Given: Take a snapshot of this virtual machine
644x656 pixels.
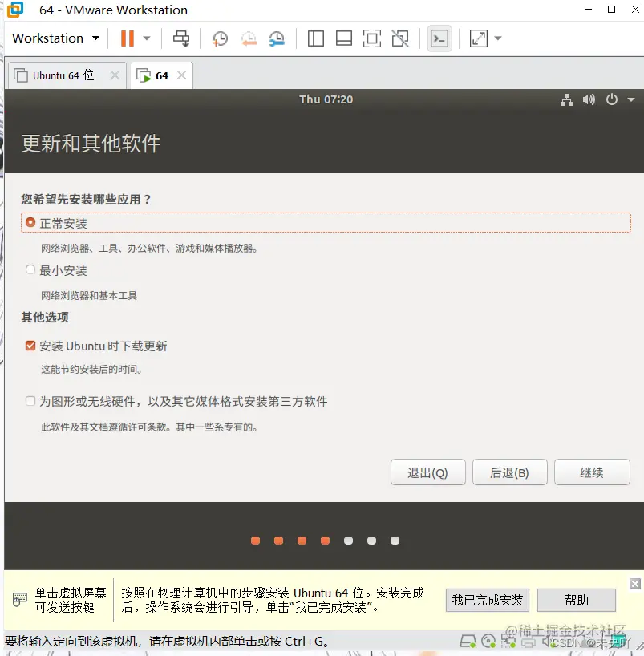Looking at the screenshot, I should (220, 38).
